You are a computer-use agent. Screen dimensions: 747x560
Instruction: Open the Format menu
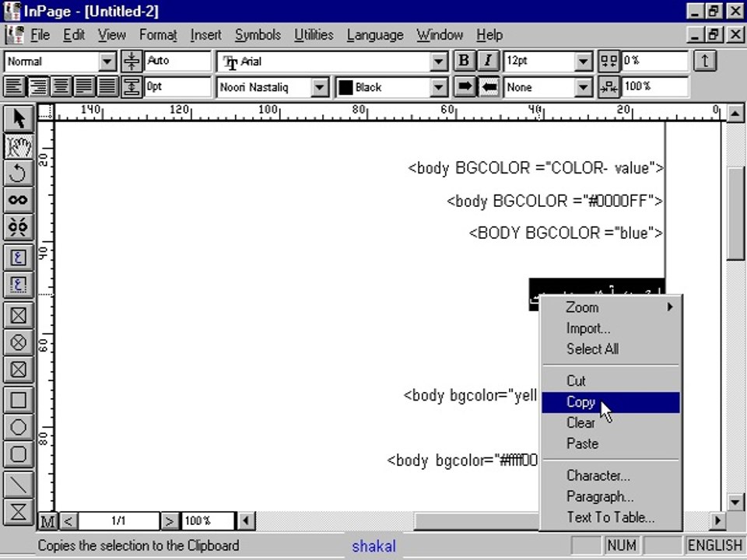(x=158, y=35)
